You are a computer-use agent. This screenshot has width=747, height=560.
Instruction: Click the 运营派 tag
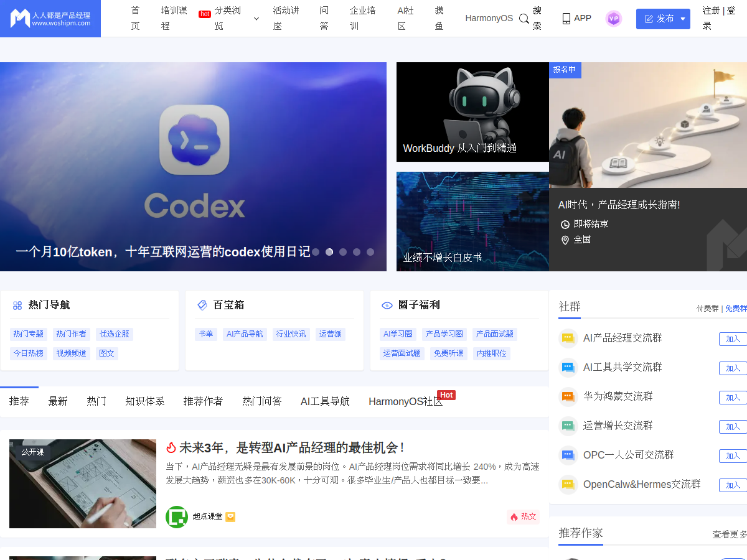tap(331, 334)
